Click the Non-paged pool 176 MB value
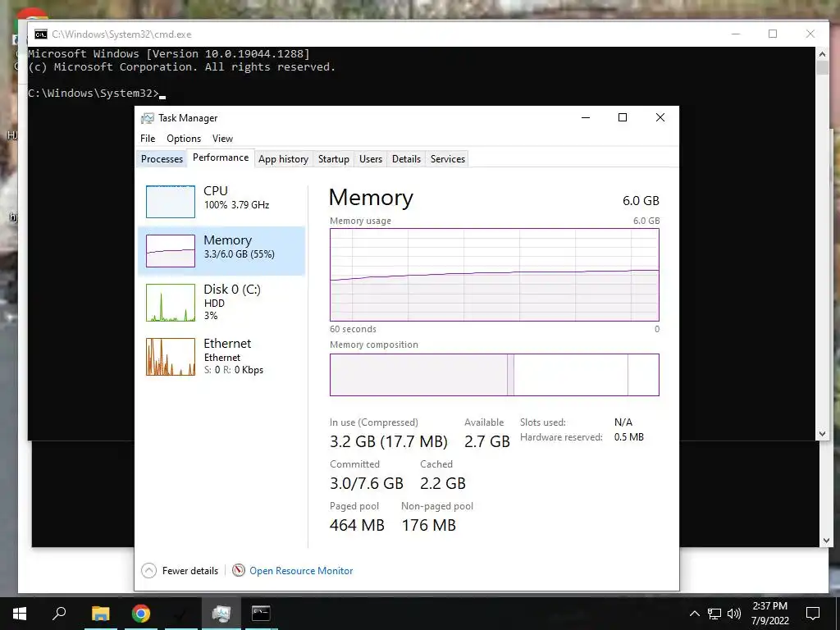840x630 pixels. click(x=428, y=525)
